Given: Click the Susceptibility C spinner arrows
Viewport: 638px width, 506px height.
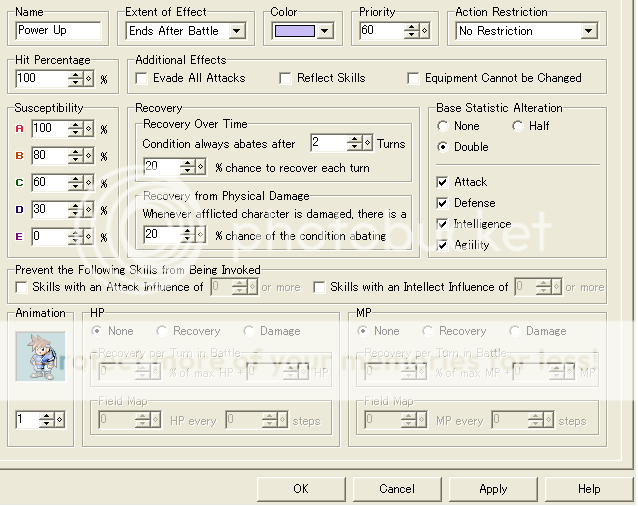Looking at the screenshot, I should 76,182.
